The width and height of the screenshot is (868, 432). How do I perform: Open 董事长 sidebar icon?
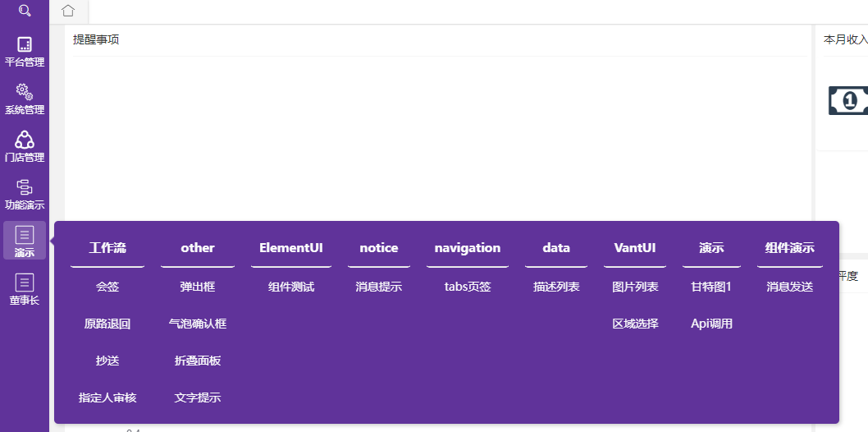[25, 283]
